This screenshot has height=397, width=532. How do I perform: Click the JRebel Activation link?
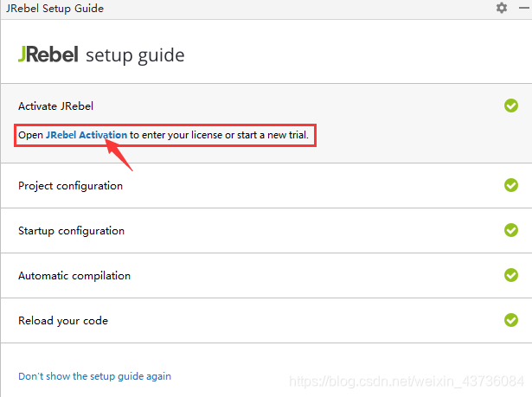coord(87,135)
